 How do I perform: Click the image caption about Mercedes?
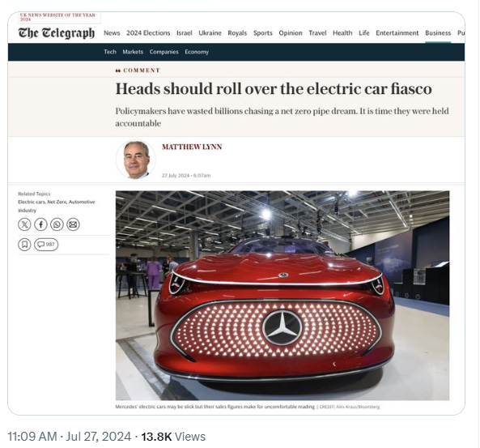[x=215, y=407]
